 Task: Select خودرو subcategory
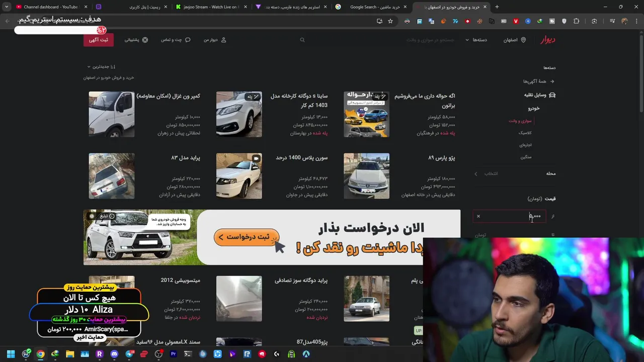pos(534,108)
